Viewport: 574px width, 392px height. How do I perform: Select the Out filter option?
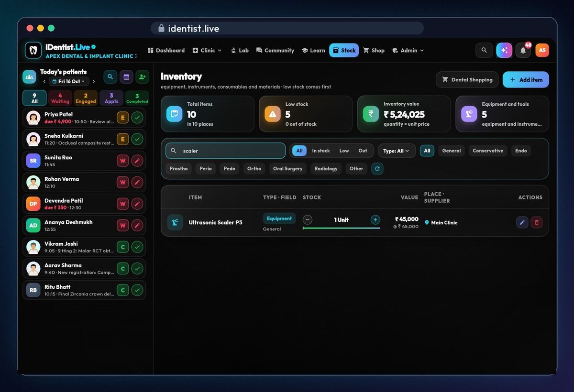click(x=363, y=151)
